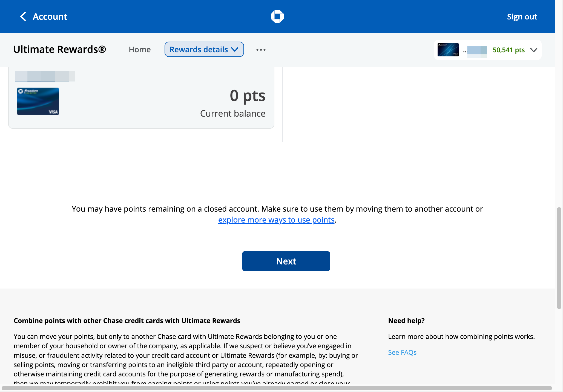Viewport: 563px width, 392px height.
Task: Click the Account back label
Action: pos(50,16)
